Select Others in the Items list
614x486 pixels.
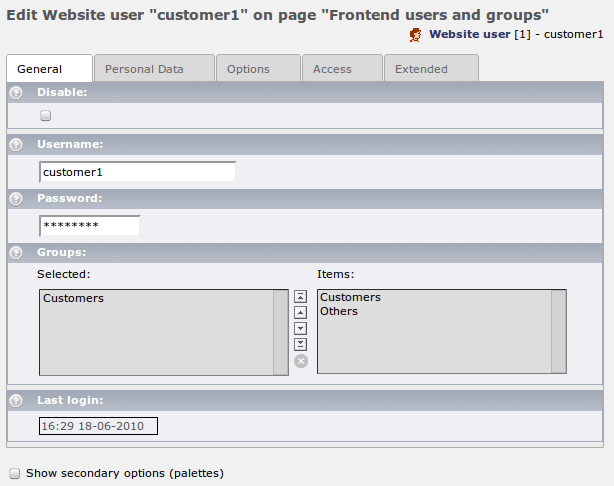pos(339,312)
